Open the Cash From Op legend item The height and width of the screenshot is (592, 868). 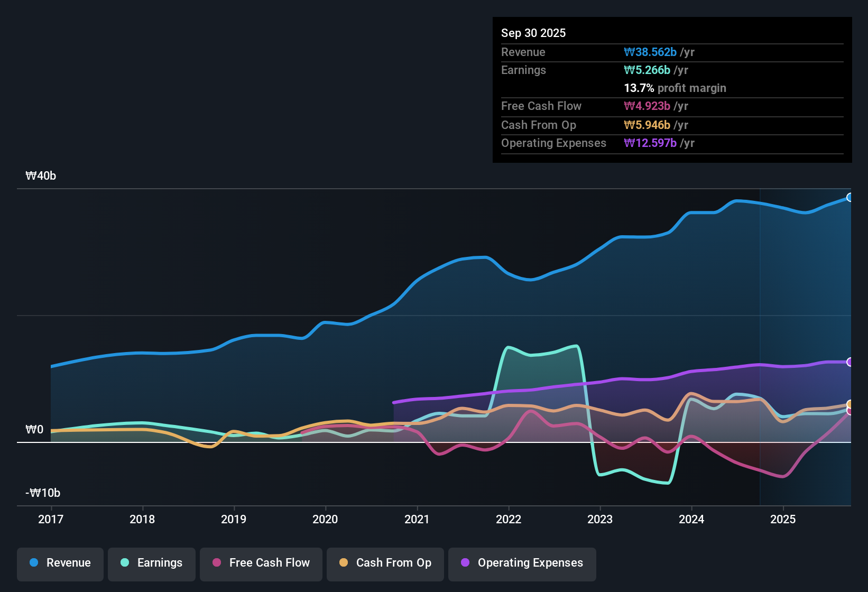coord(385,563)
